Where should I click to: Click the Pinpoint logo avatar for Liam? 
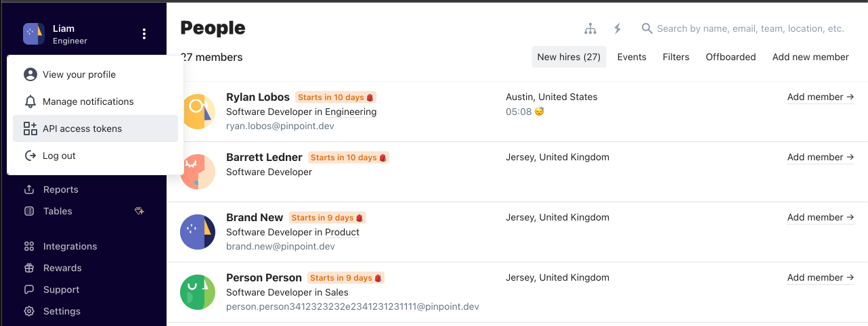tap(34, 34)
